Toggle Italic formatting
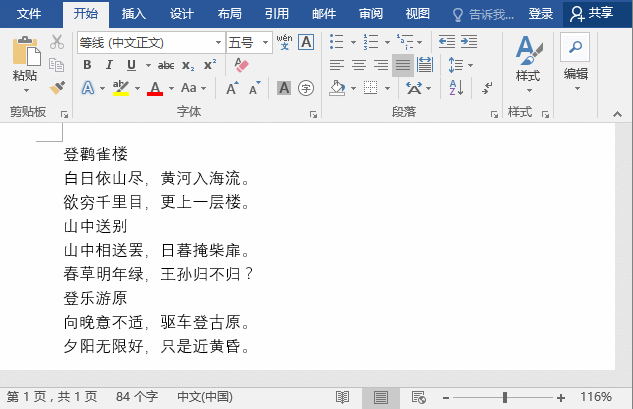The height and width of the screenshot is (409, 633). [109, 65]
